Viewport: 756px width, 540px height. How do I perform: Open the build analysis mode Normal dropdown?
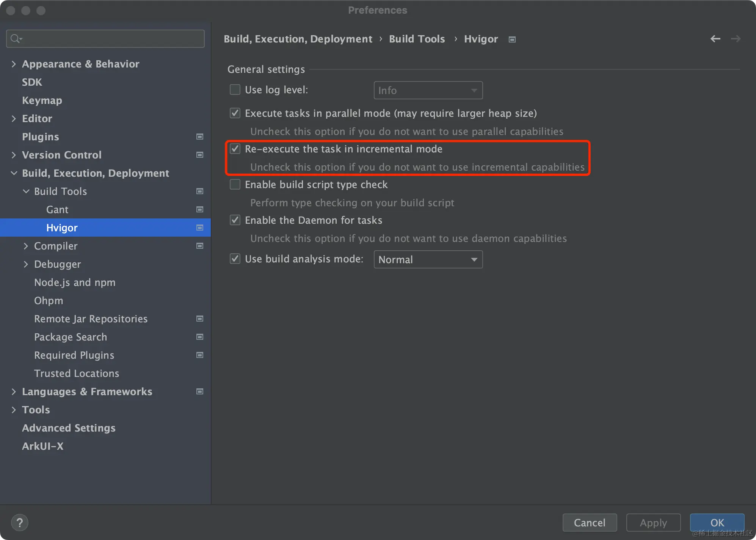(428, 259)
